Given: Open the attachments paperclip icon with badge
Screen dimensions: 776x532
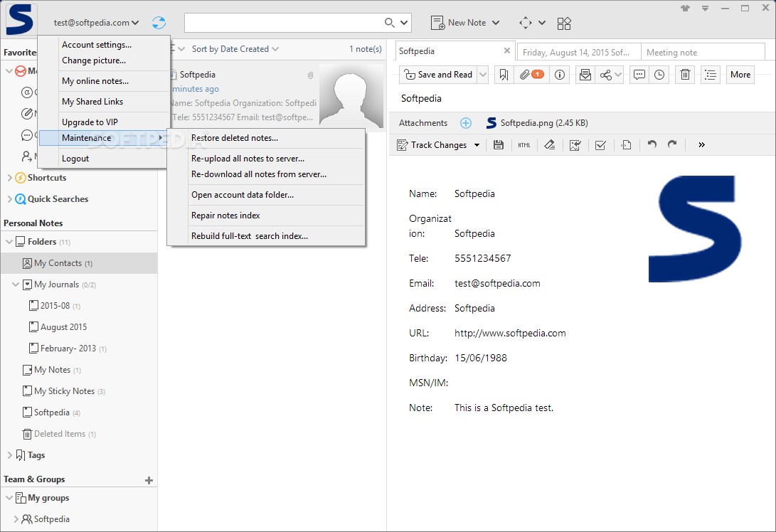Looking at the screenshot, I should (x=531, y=75).
